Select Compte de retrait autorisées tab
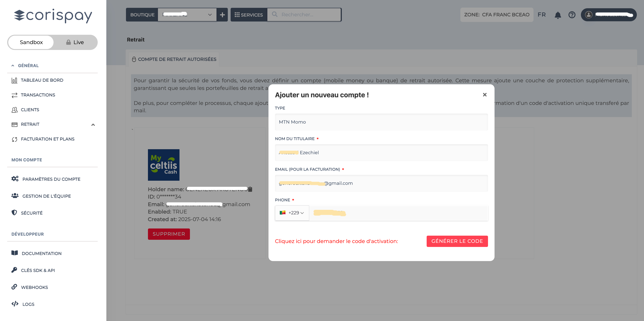 (174, 59)
